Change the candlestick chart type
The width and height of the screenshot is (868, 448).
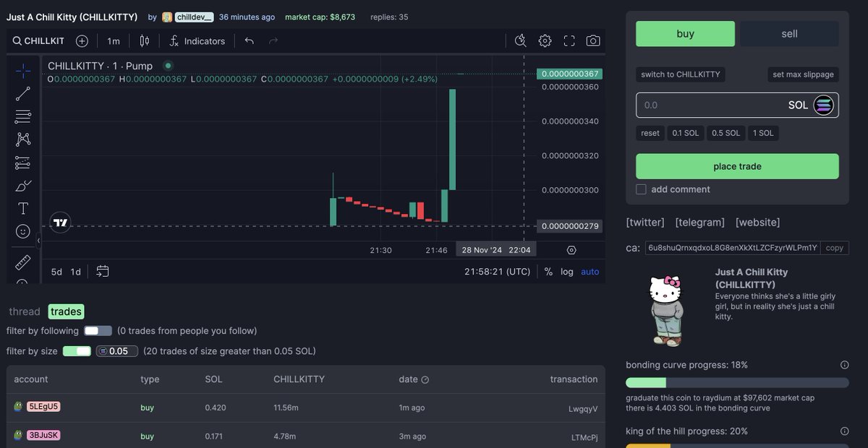pyautogui.click(x=145, y=41)
